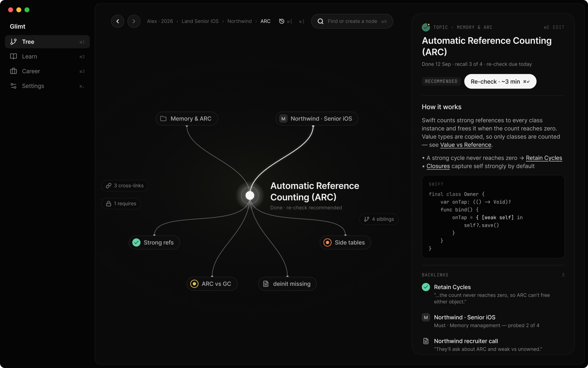
Task: Open the Learn section in the sidebar
Action: point(47,56)
